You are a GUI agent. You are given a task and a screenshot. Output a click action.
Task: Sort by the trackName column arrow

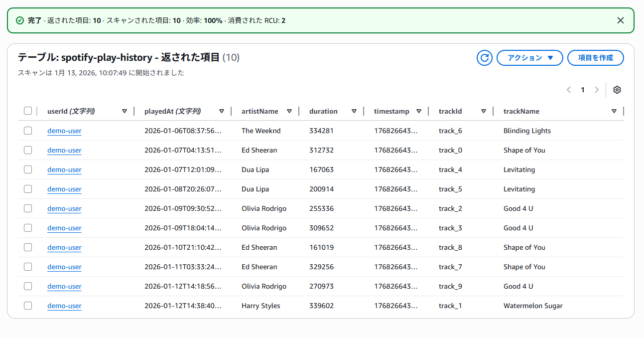614,111
